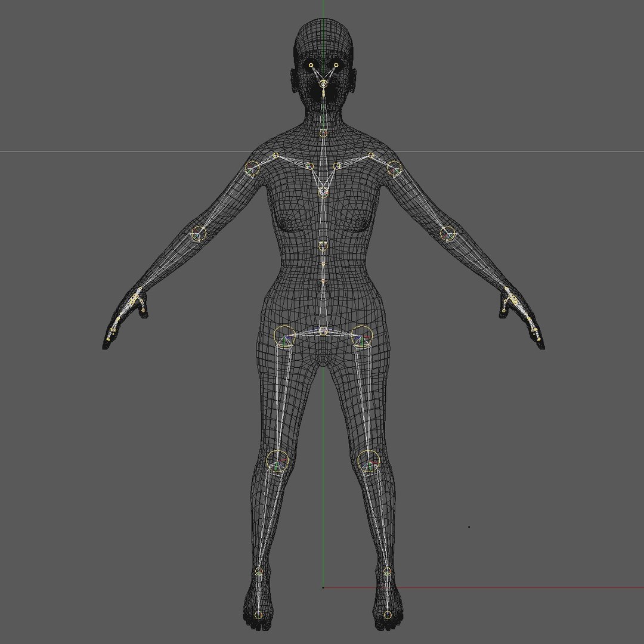Viewport: 644px width, 644px height.
Task: Select the hip joint circle on screen's right
Action: click(x=362, y=336)
